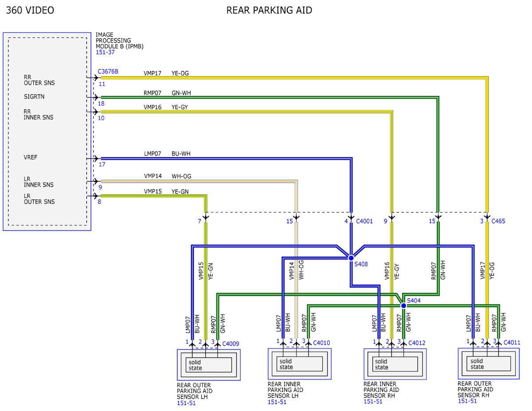This screenshot has height=411, width=532.
Task: Click the horizontal VMP15 circuit label
Action: coord(153,192)
